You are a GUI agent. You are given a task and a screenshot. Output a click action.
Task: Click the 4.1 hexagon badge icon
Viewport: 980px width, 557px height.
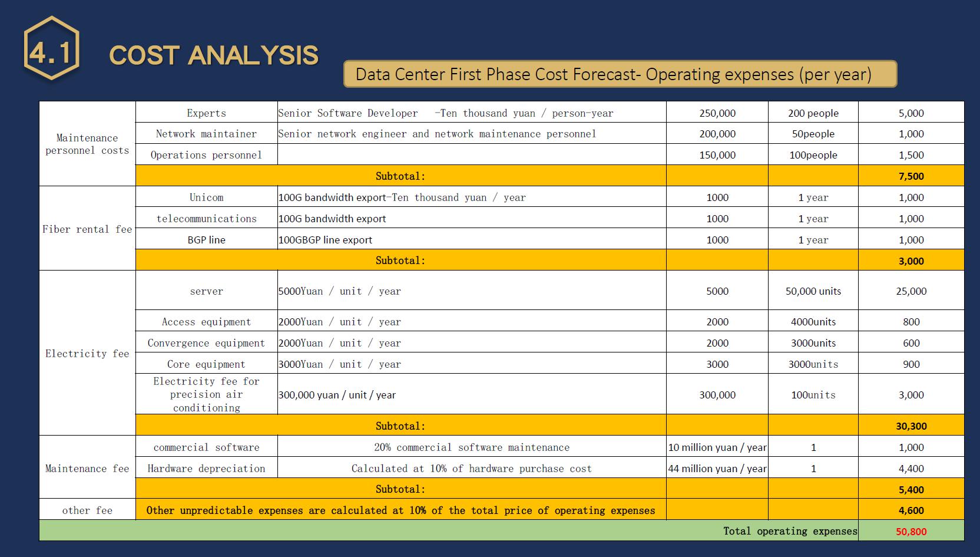(51, 49)
